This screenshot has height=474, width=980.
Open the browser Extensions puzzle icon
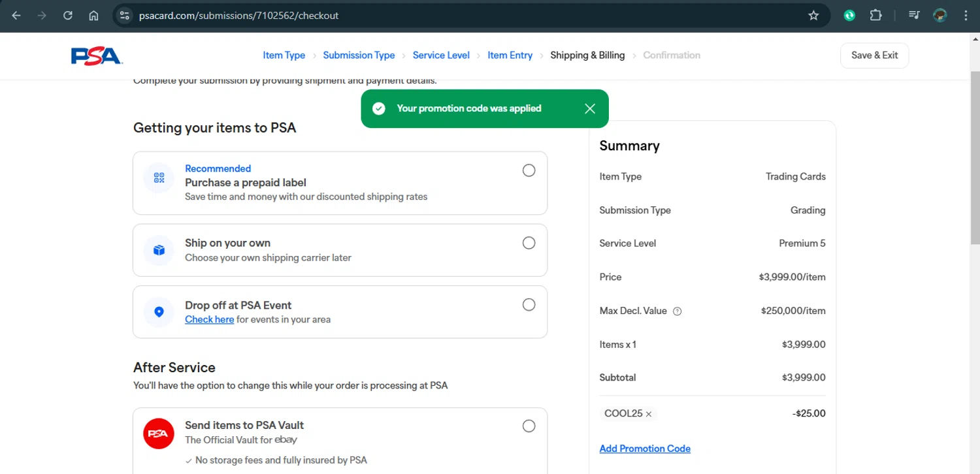click(x=875, y=16)
